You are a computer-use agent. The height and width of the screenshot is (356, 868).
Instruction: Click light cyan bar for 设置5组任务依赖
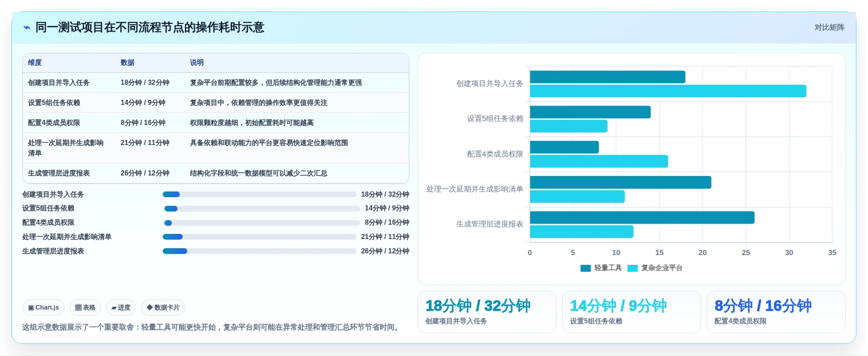[569, 126]
